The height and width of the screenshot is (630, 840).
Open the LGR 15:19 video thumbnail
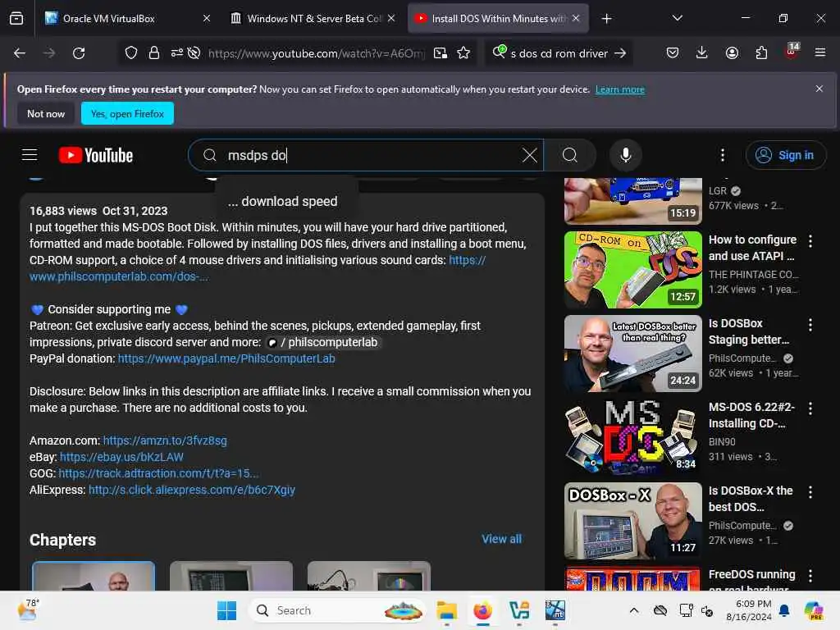click(632, 201)
